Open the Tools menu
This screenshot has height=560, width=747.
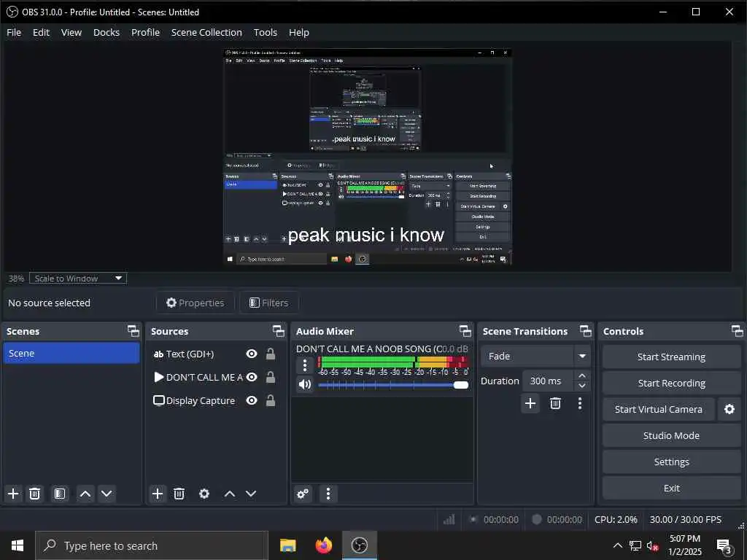tap(266, 32)
